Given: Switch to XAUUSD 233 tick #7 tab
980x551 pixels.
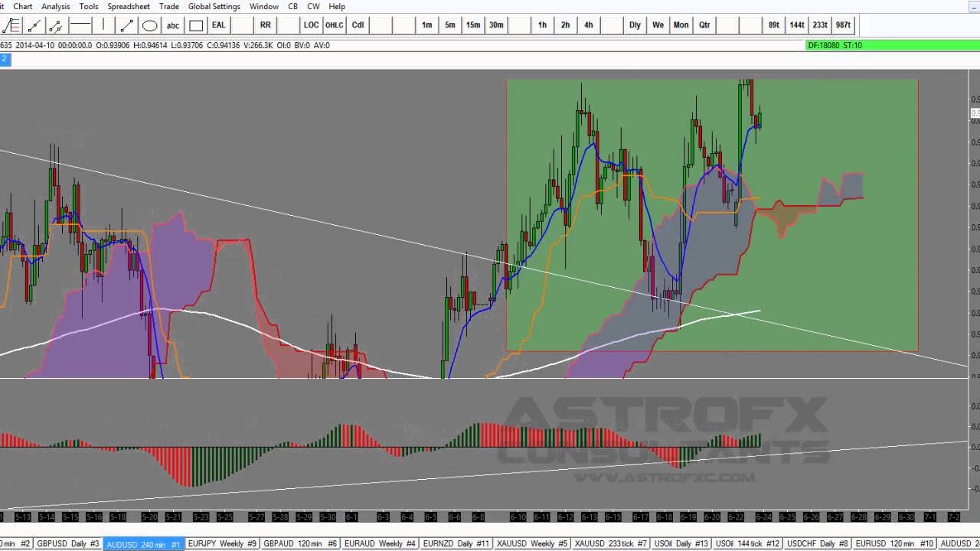Looking at the screenshot, I should (x=611, y=543).
